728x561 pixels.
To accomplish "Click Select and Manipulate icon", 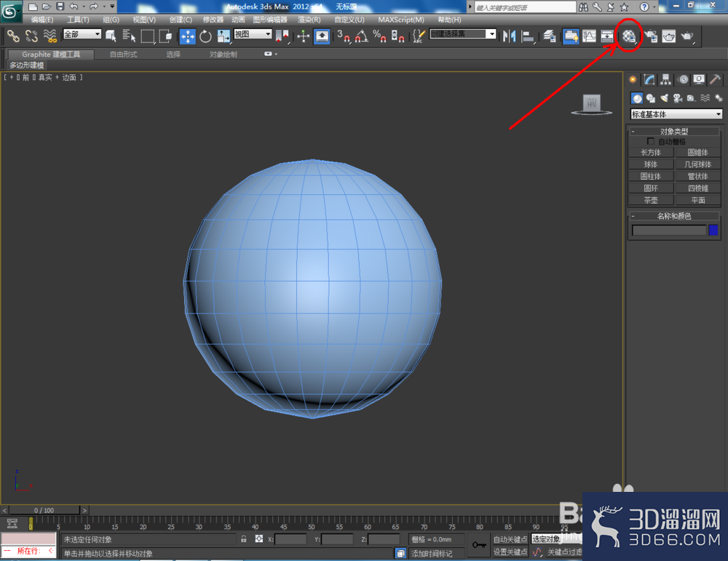I will point(303,36).
